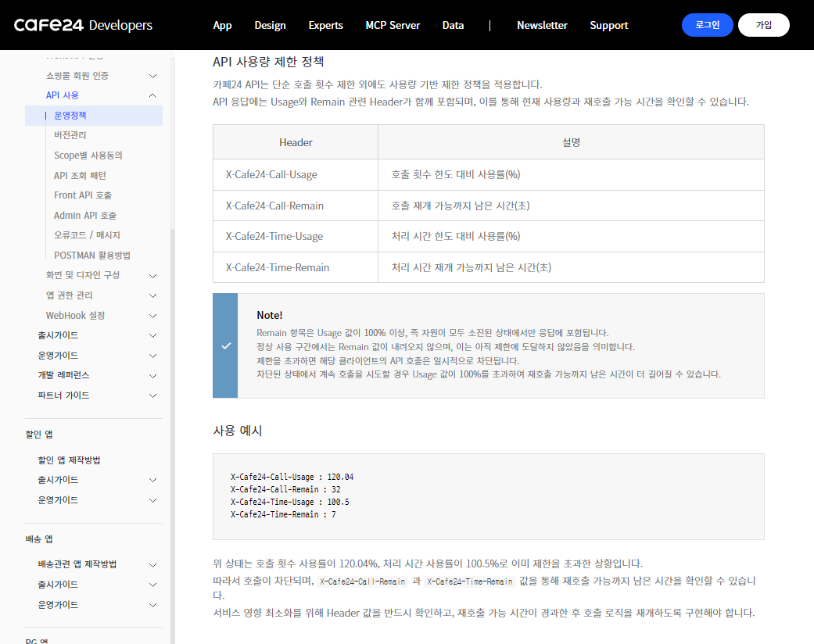Click the Cafe24 Developers logo
Screen dimensions: 814x644
83,25
